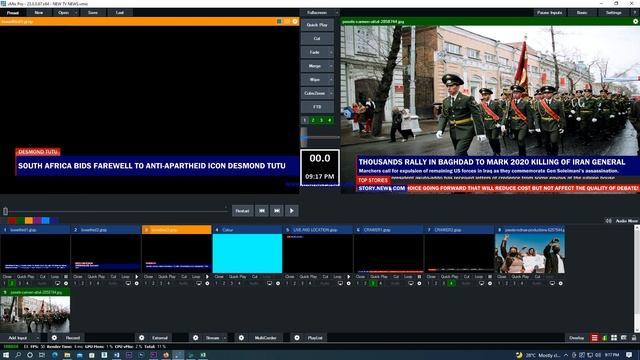Click the Last button in top bar
The width and height of the screenshot is (640, 360).
120,13
